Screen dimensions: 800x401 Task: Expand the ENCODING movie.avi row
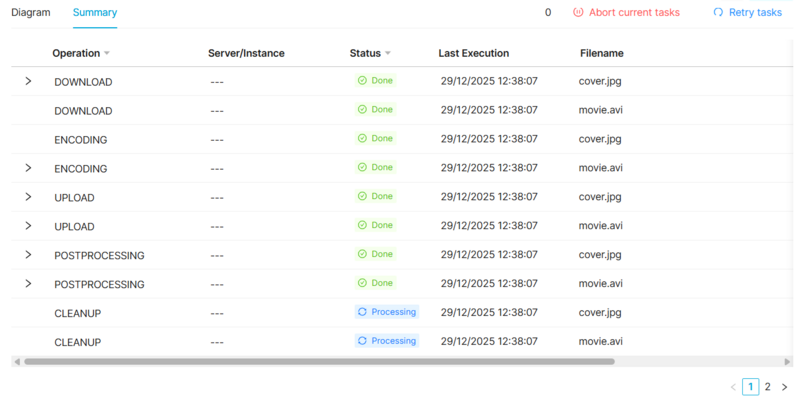point(28,168)
